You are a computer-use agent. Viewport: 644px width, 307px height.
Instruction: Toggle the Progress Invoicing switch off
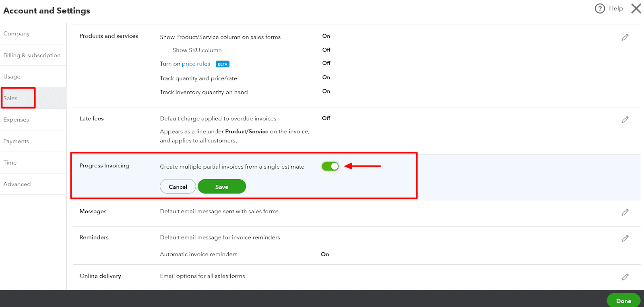(330, 166)
